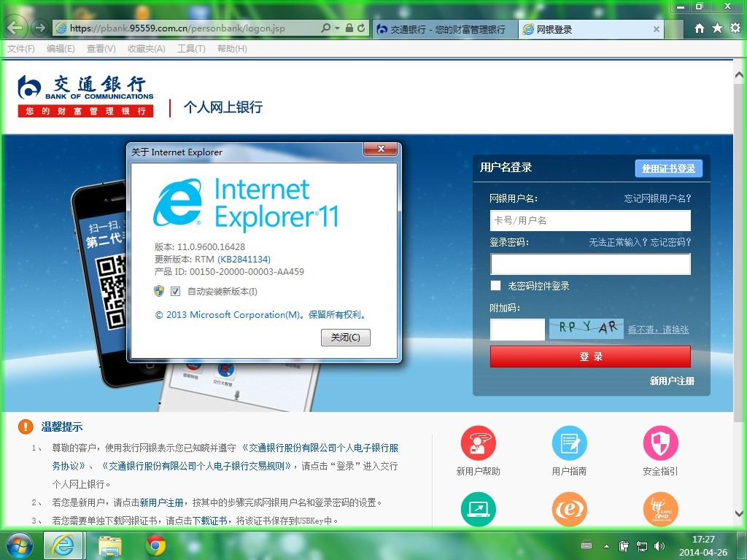Screen dimensions: 747x560
Task: Open the 文件(F) menu
Action: tap(21, 49)
